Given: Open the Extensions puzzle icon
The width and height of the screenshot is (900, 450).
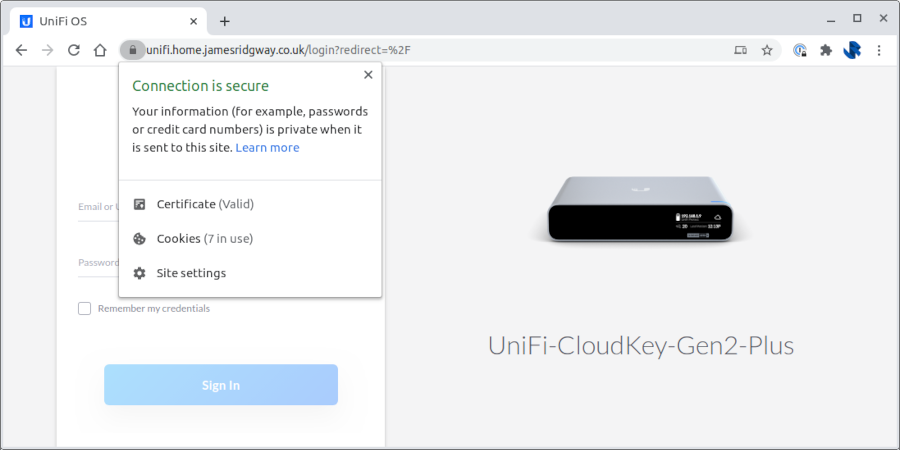Looking at the screenshot, I should [x=826, y=50].
